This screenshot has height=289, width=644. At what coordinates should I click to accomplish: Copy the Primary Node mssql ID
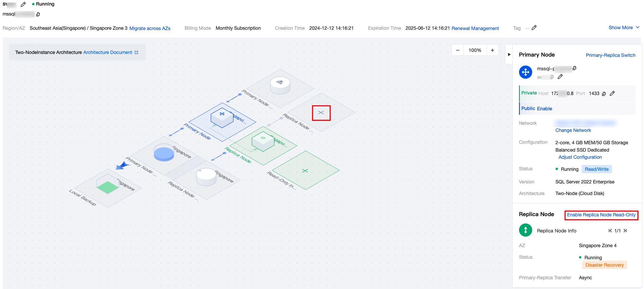coord(575,68)
